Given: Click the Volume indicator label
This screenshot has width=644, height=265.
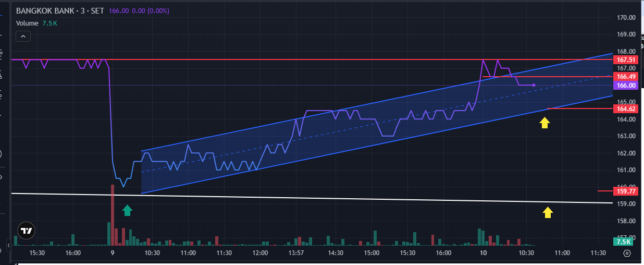Looking at the screenshot, I should [x=27, y=23].
